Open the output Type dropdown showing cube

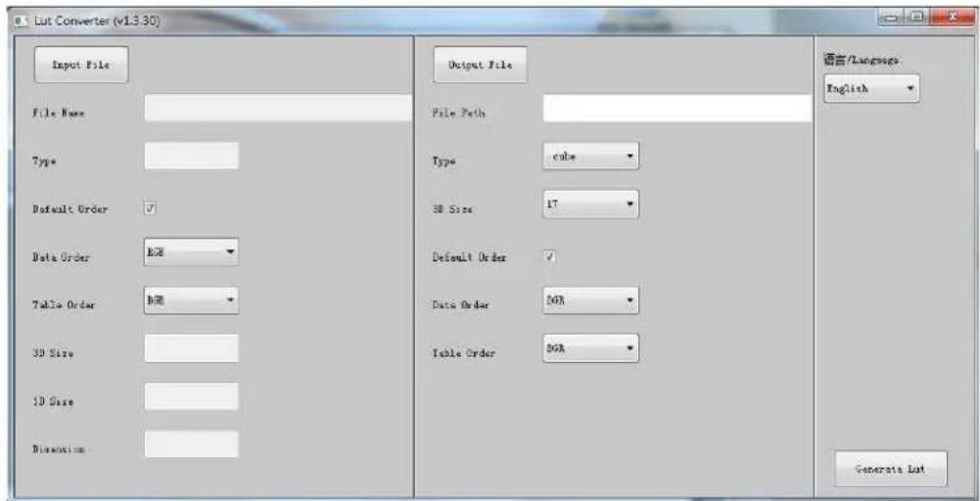coord(590,157)
